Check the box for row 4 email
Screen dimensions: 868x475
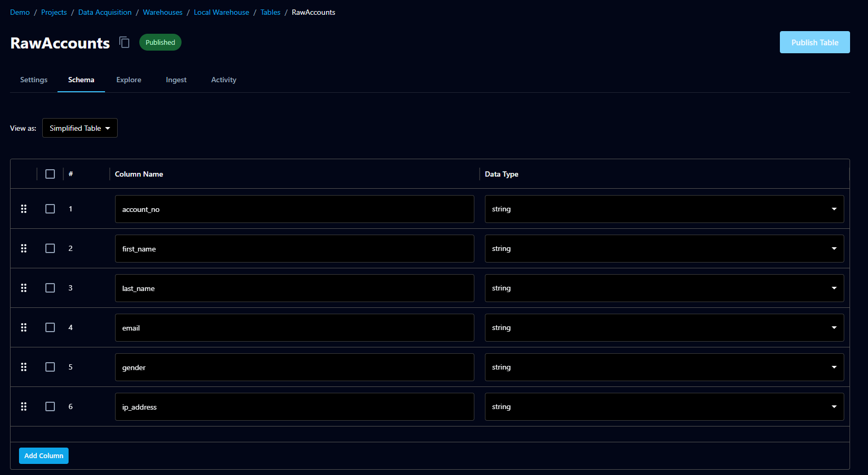coord(50,327)
